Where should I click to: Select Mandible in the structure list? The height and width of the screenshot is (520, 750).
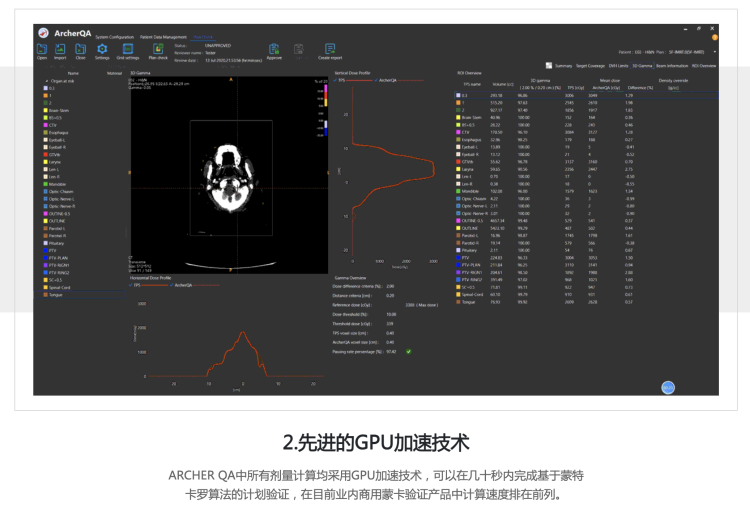(57, 184)
